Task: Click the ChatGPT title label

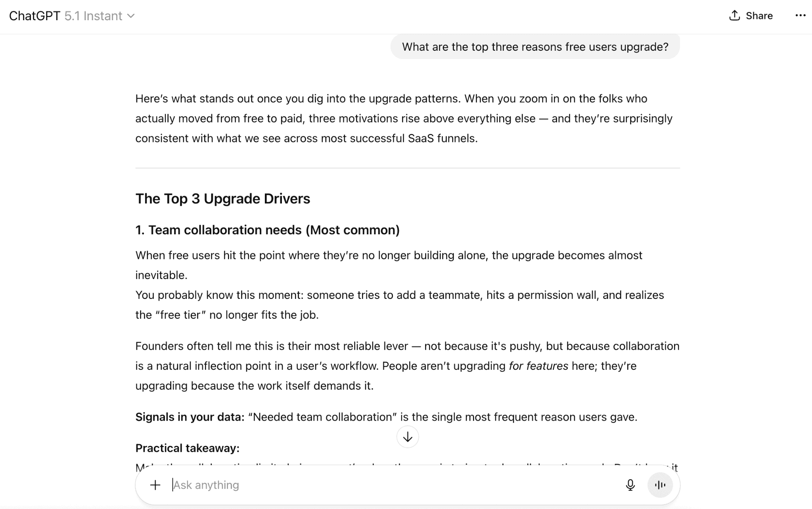Action: pos(34,16)
